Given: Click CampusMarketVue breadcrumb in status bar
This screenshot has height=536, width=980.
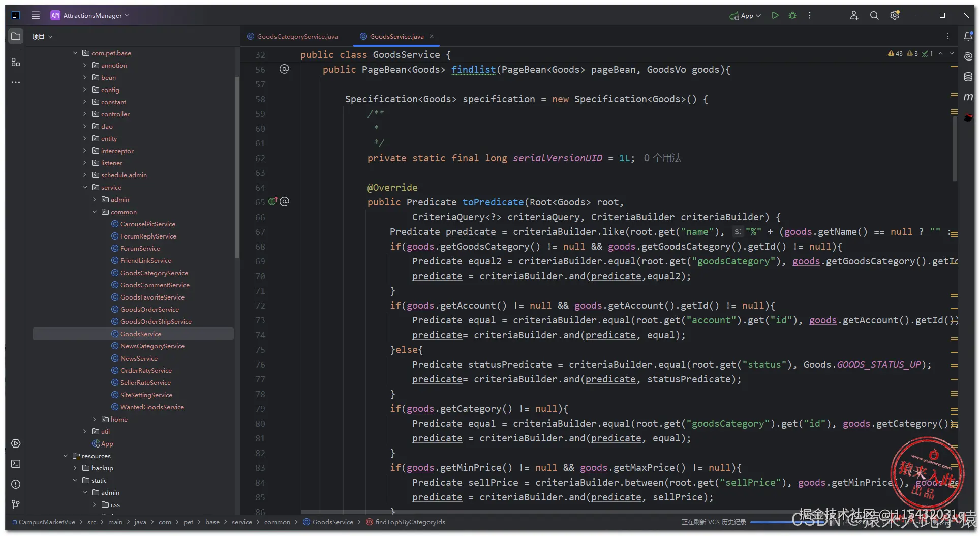Looking at the screenshot, I should (x=44, y=522).
